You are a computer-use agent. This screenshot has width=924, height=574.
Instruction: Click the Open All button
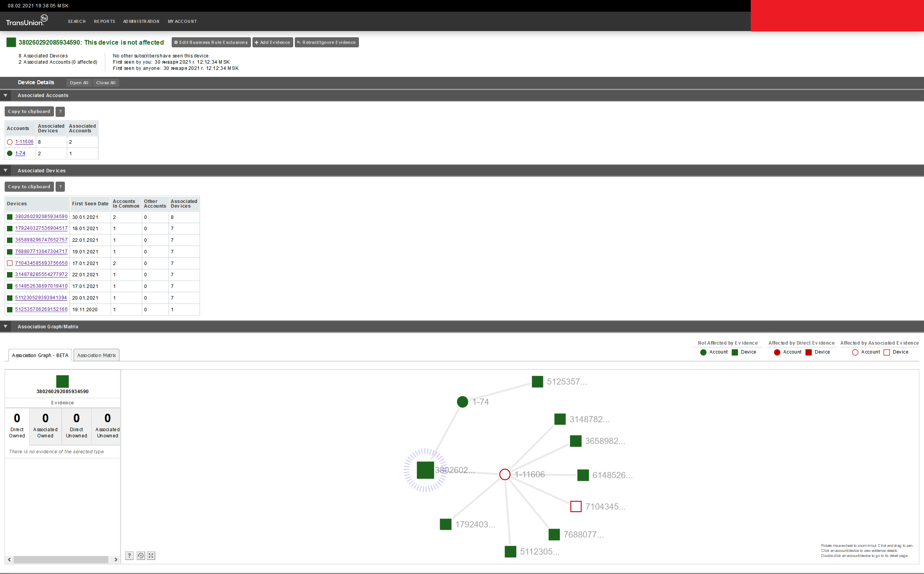79,83
